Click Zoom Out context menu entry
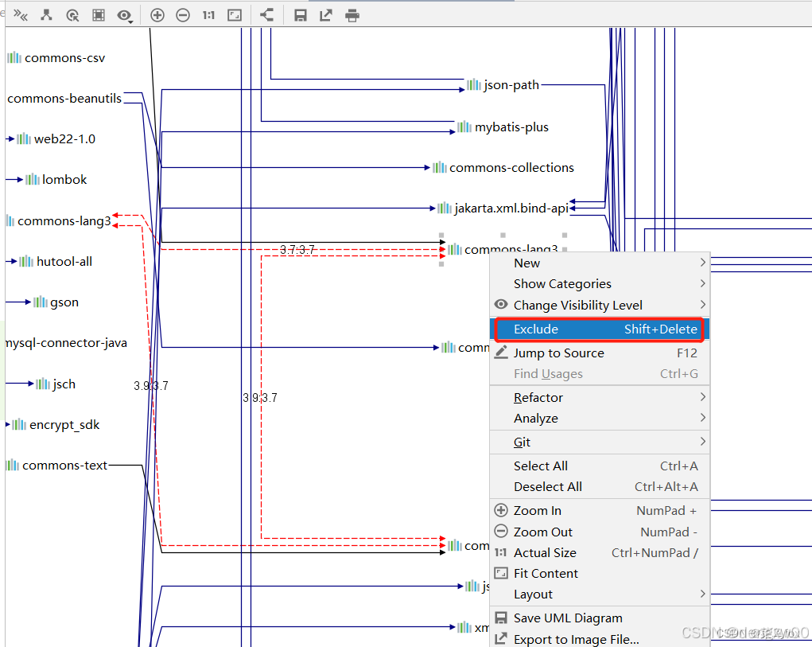 600,532
